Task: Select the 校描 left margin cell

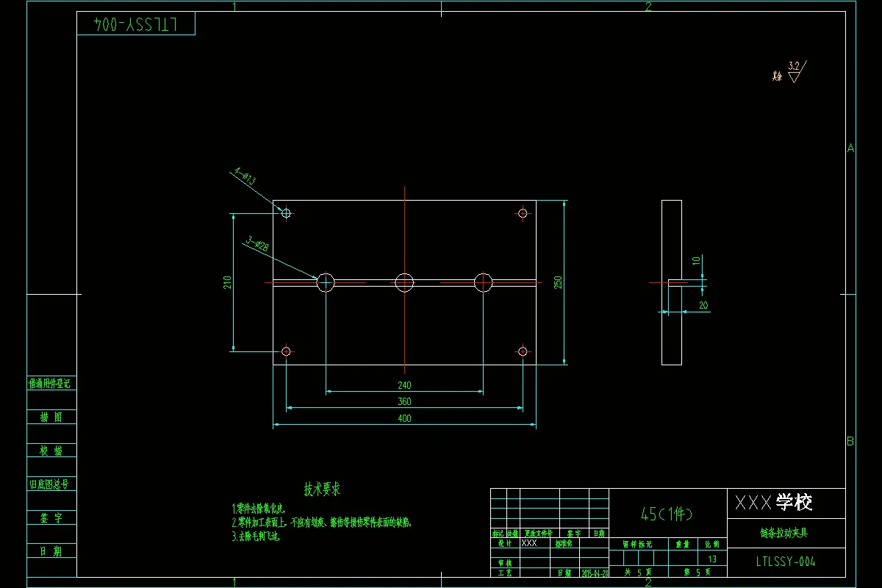Action: pyautogui.click(x=51, y=451)
